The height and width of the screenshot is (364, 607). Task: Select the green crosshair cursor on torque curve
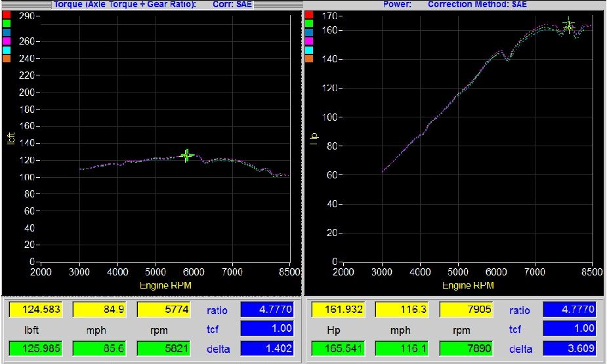(187, 155)
